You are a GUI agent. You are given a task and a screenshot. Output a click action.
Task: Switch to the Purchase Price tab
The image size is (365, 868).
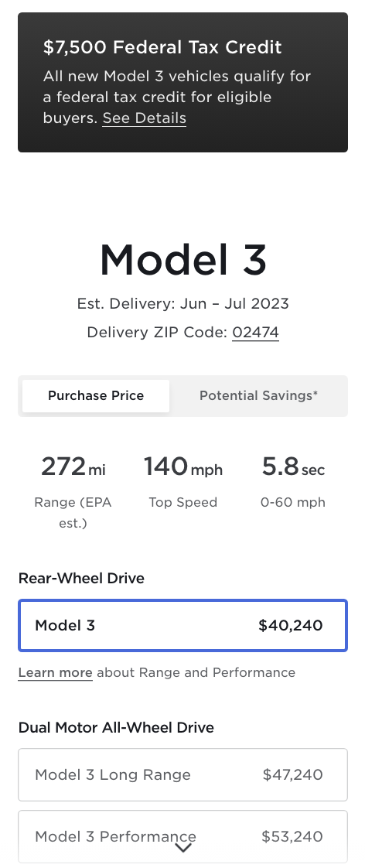coord(96,396)
